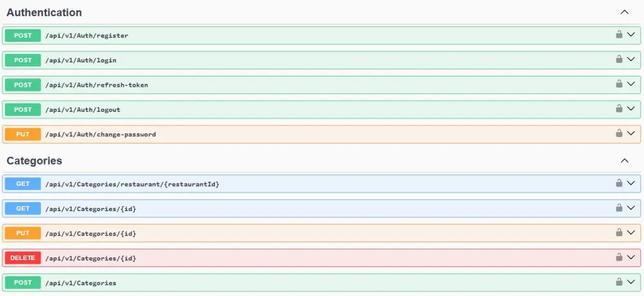The height and width of the screenshot is (296, 644).
Task: Click the Authentication section heading
Action: (x=44, y=13)
